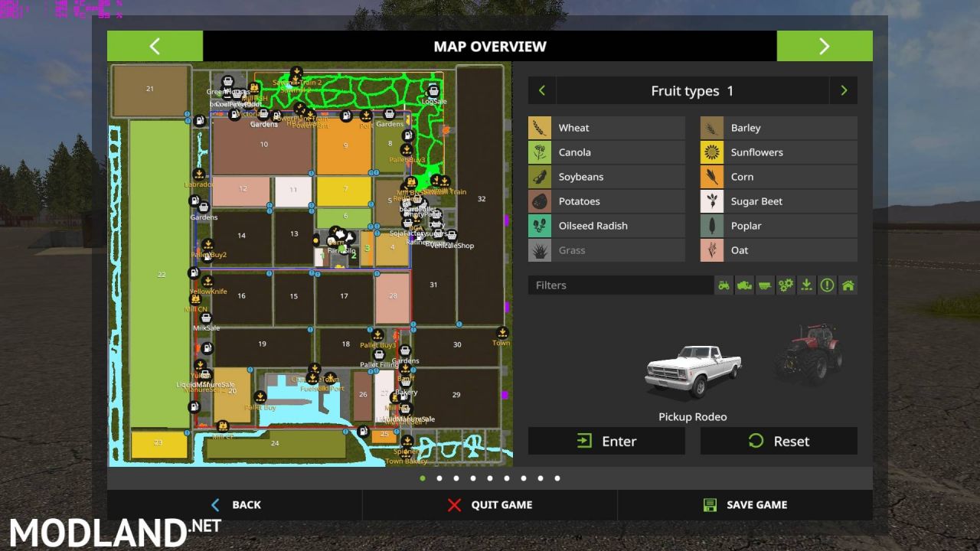Go to next Fruit types page
980x551 pixels.
click(x=844, y=90)
